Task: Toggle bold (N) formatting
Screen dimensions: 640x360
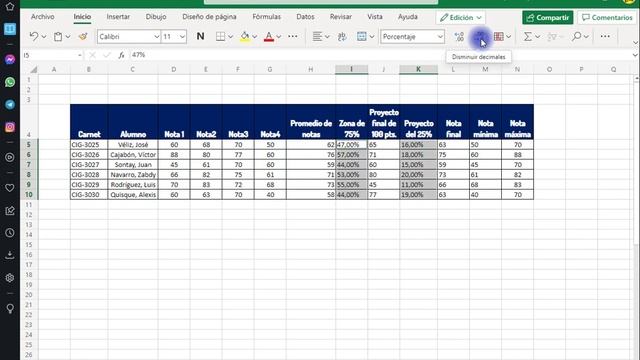Action: pyautogui.click(x=200, y=36)
